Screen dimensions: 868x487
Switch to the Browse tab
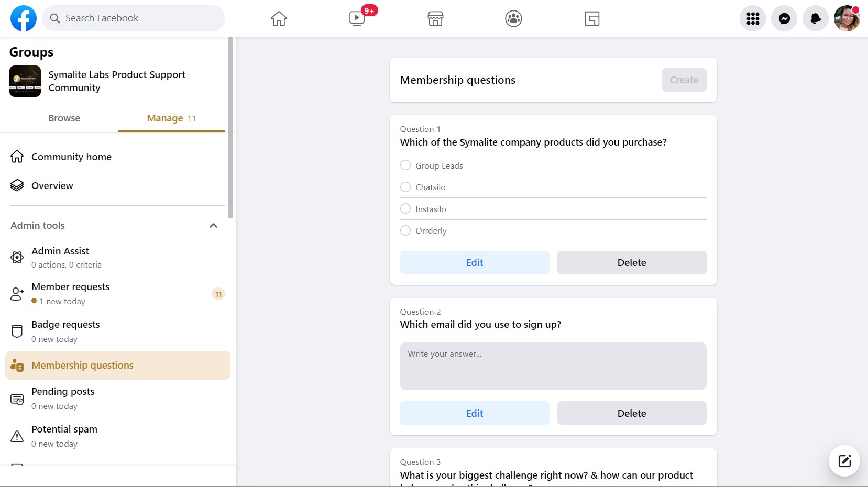point(64,118)
